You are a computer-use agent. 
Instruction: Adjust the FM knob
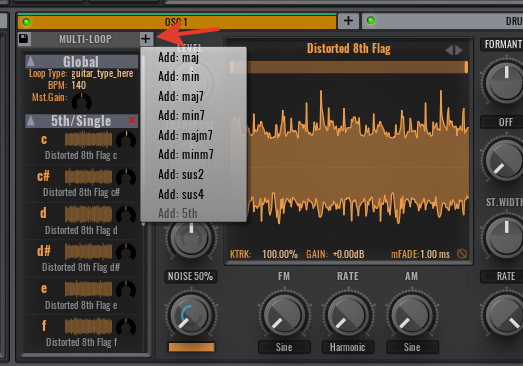pyautogui.click(x=285, y=315)
